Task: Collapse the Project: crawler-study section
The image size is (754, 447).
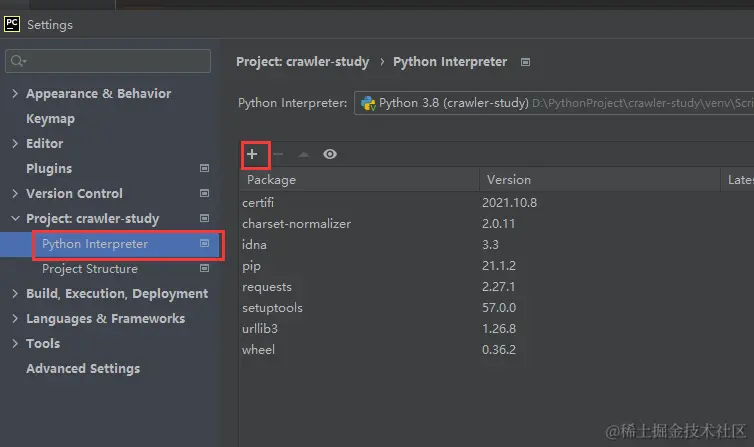Action: [x=15, y=218]
